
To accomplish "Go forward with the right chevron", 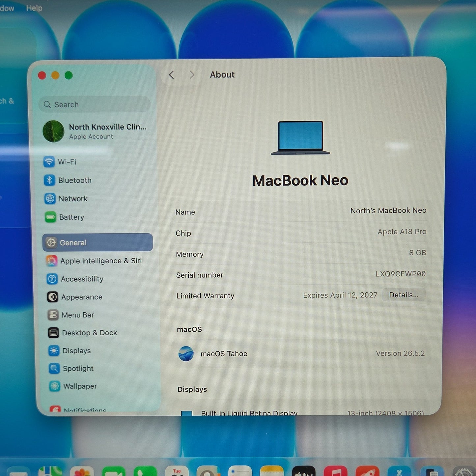I will point(192,75).
